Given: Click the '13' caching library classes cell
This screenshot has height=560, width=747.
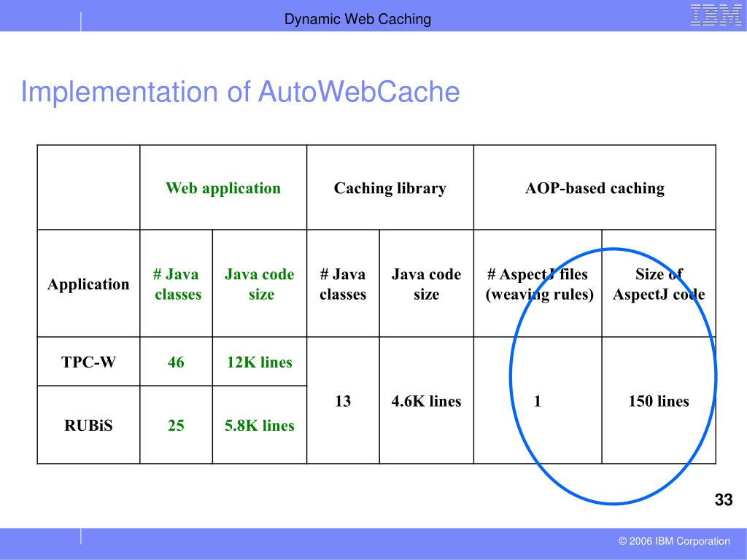Looking at the screenshot, I should coord(343,401).
